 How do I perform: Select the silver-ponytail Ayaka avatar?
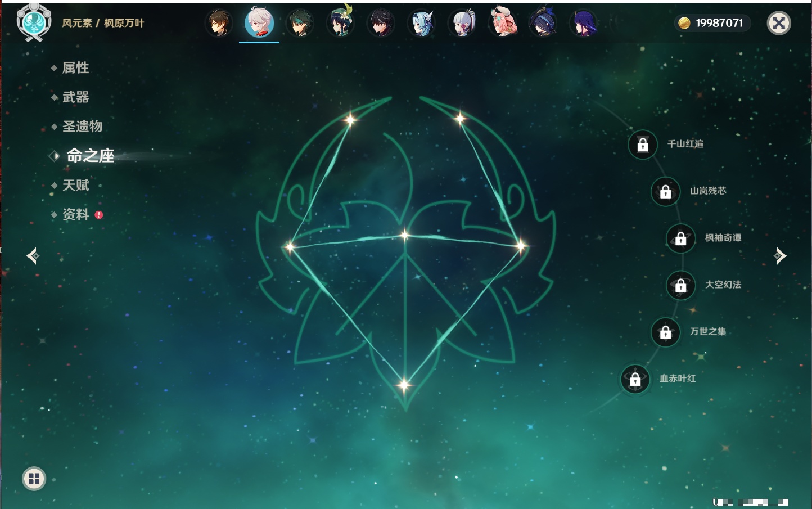click(x=462, y=24)
